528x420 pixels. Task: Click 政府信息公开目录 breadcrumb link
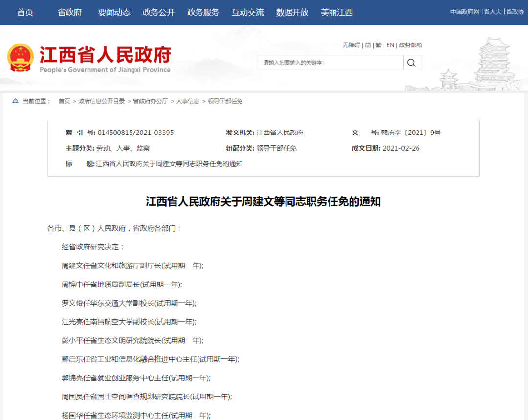[102, 101]
